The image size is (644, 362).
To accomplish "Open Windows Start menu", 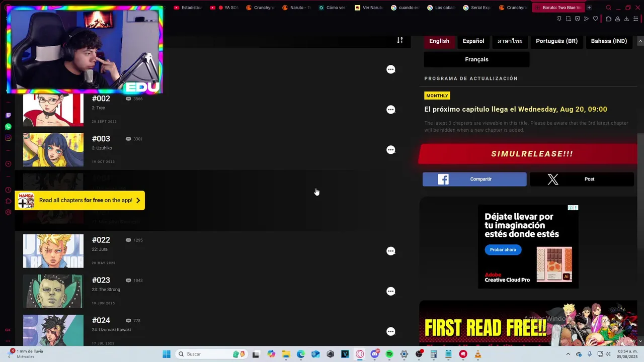I will [x=167, y=354].
